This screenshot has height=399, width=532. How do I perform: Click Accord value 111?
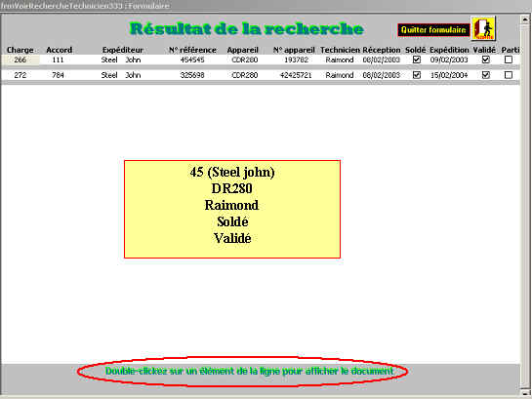(x=58, y=60)
